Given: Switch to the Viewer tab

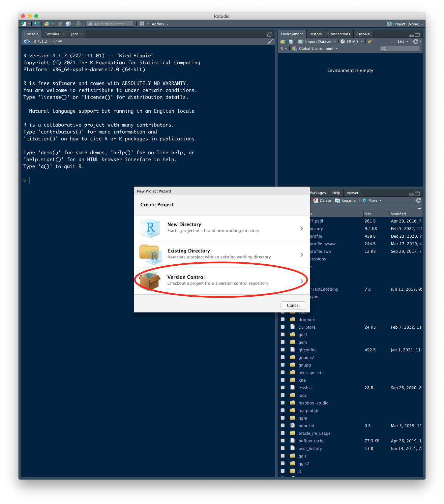Looking at the screenshot, I should (x=352, y=193).
